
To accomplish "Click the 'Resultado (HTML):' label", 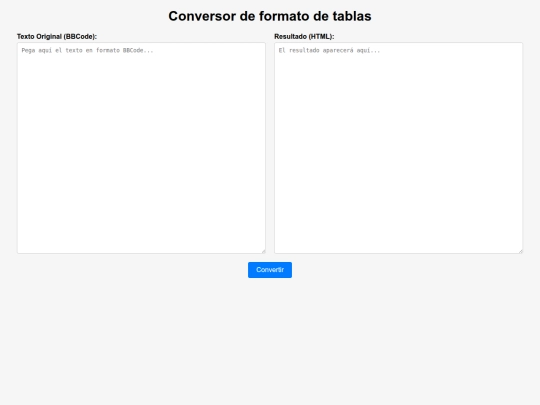I will tap(304, 37).
